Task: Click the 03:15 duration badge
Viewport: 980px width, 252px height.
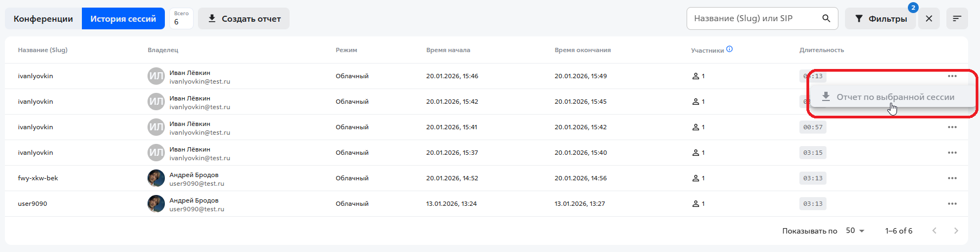Action: pyautogui.click(x=813, y=153)
